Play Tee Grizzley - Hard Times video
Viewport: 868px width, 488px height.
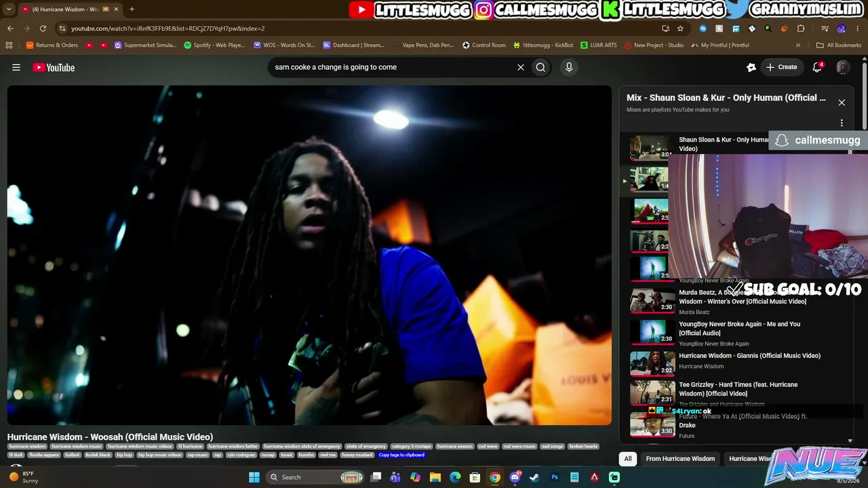pyautogui.click(x=738, y=389)
